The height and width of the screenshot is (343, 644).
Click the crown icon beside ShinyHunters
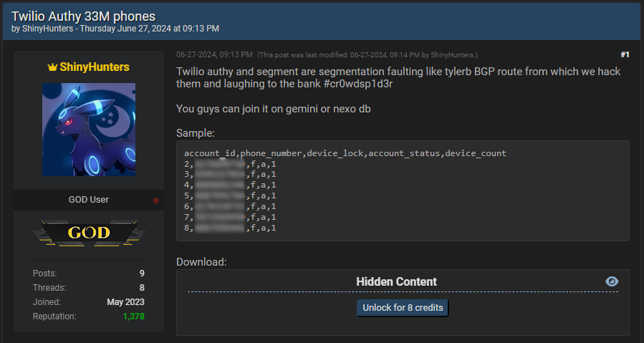(52, 67)
